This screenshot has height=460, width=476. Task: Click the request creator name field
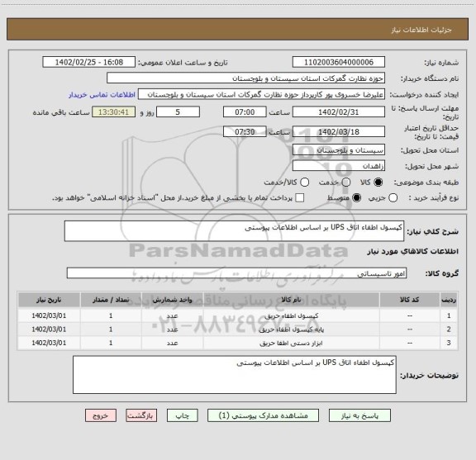pos(262,94)
